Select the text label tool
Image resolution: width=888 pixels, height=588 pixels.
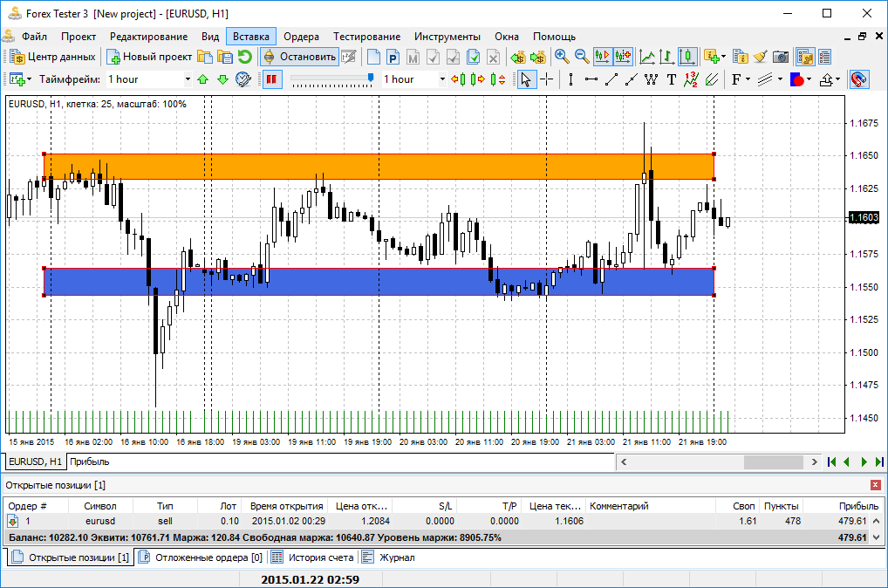pyautogui.click(x=671, y=79)
